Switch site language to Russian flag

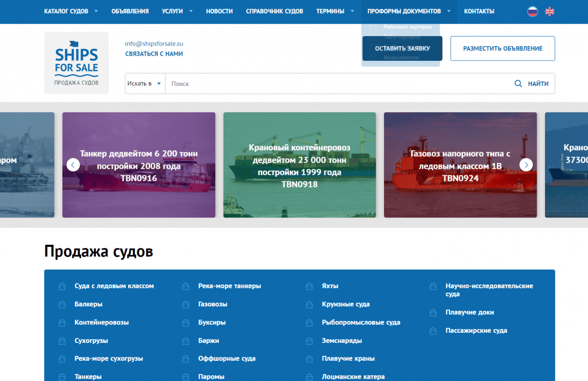pyautogui.click(x=532, y=12)
